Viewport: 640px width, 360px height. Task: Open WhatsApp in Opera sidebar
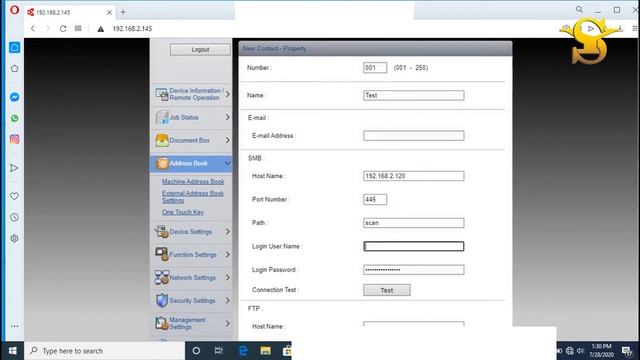14,118
